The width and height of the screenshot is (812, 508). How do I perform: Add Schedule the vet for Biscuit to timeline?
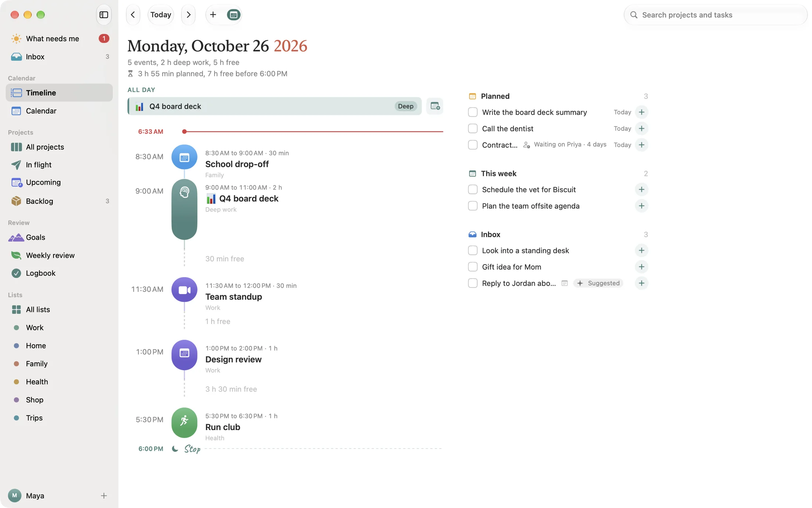(x=641, y=190)
